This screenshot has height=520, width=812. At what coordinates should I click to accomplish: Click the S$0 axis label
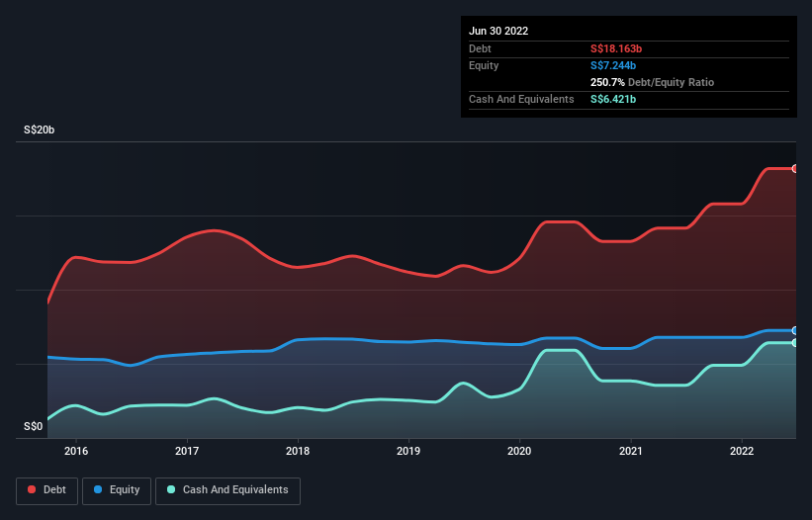pos(34,427)
